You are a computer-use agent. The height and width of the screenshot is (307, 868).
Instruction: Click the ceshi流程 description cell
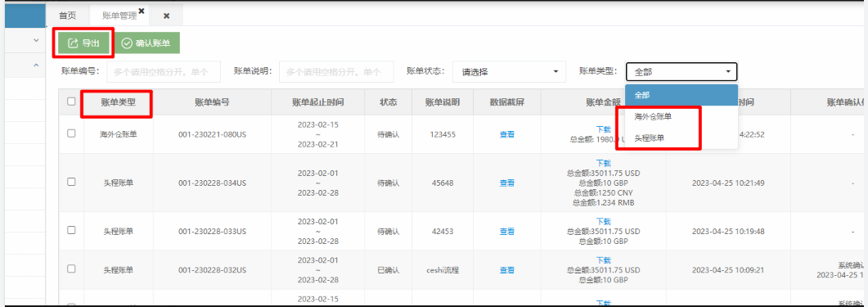coord(443,270)
